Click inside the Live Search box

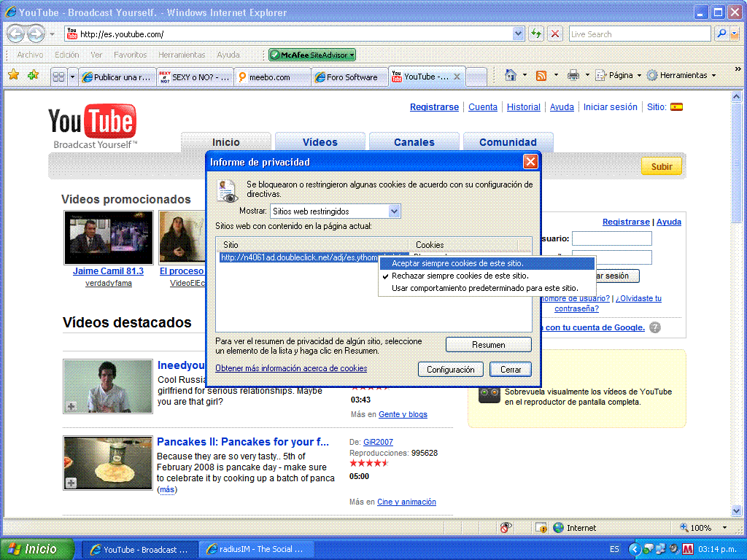[x=639, y=34]
